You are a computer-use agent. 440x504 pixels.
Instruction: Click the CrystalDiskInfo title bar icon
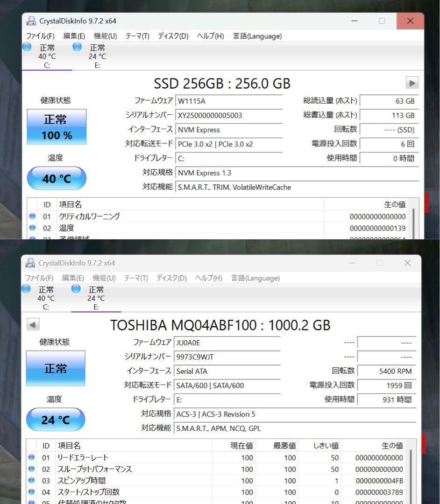[31, 21]
